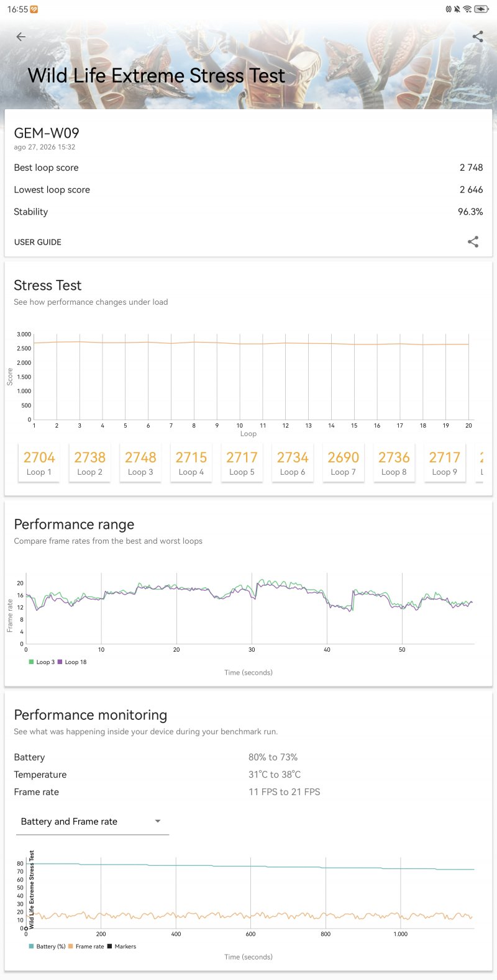This screenshot has height=980, width=497.
Task: Tap the muted bell status icon
Action: coord(457,9)
